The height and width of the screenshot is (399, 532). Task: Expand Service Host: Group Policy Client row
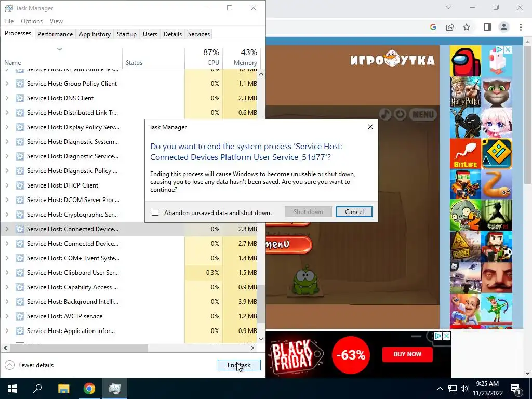[7, 84]
